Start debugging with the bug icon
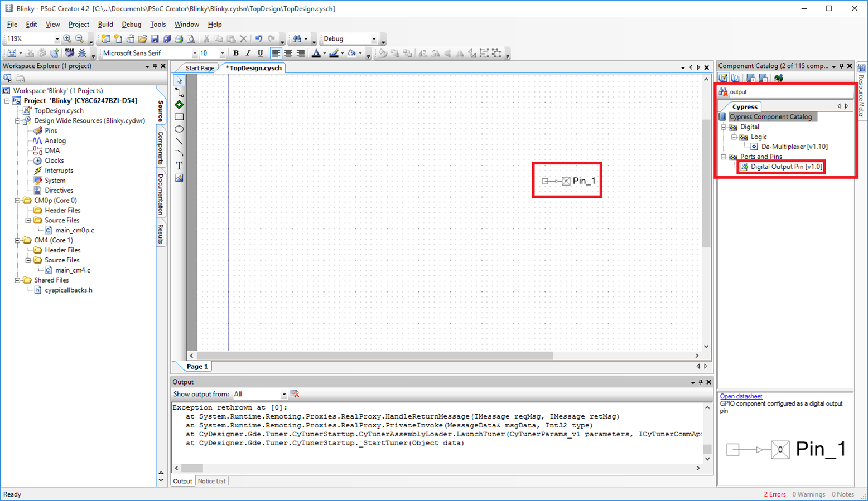 [x=82, y=53]
